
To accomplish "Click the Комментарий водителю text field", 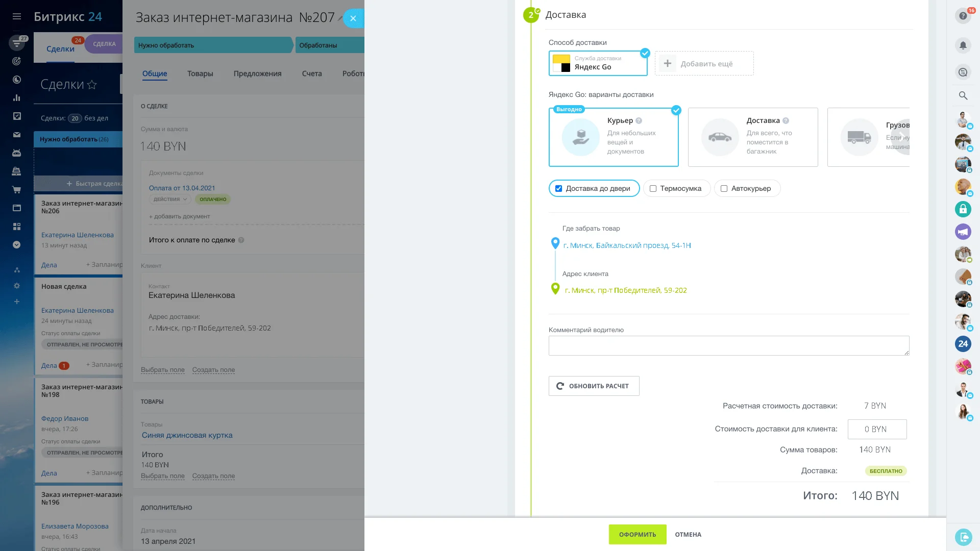I will tap(728, 345).
